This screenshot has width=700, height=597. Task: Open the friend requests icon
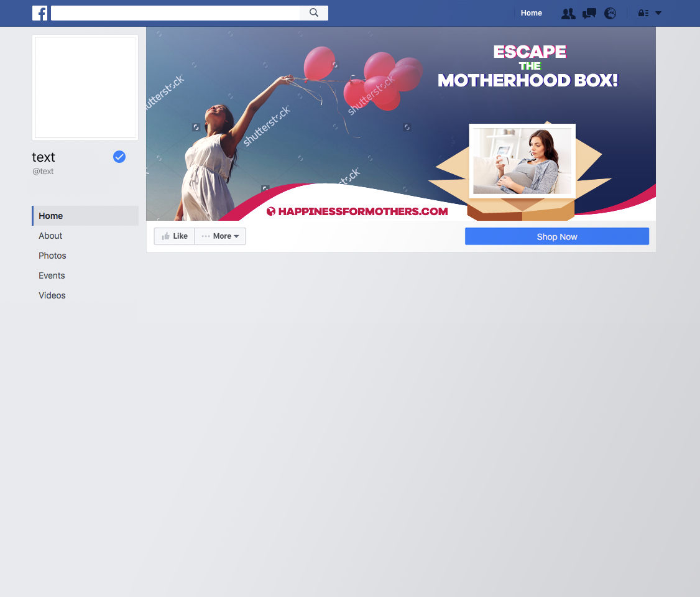point(568,14)
